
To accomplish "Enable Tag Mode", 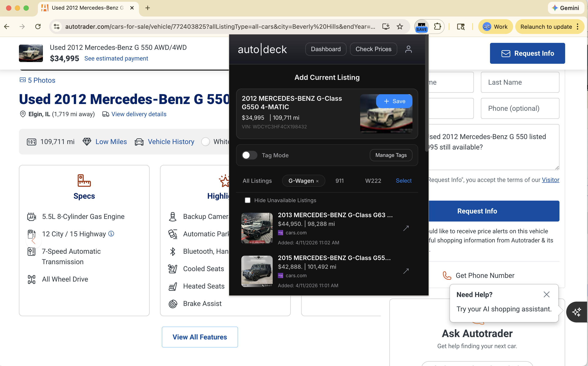I will click(250, 155).
